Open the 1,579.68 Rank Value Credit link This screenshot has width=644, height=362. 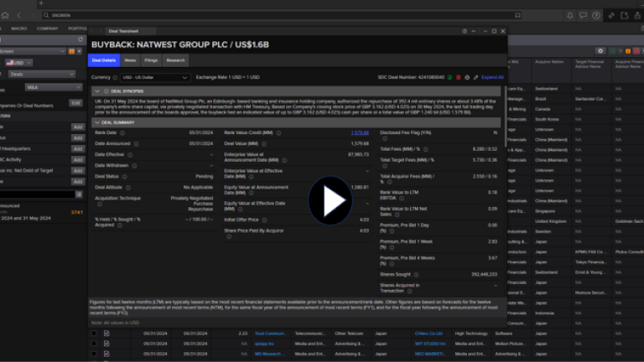(x=360, y=132)
